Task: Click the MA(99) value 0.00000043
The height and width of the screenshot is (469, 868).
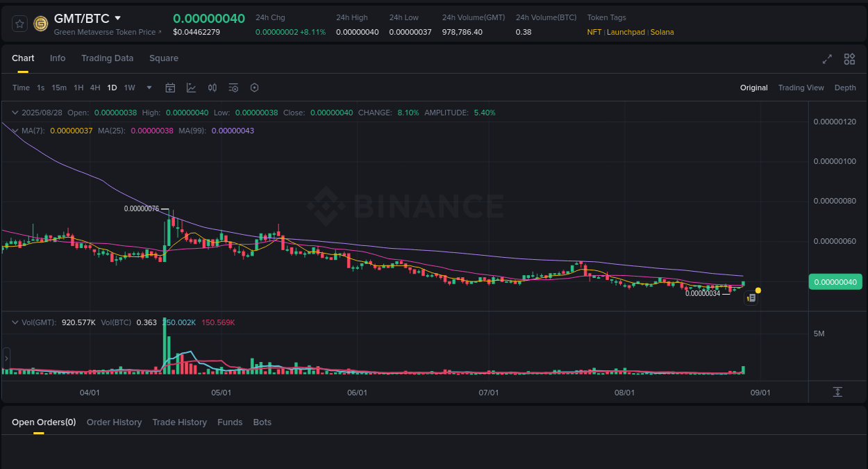Action: click(233, 131)
